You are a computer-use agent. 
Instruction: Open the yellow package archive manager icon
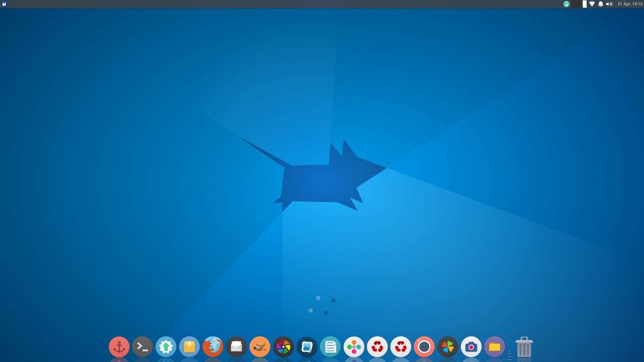[x=189, y=347]
